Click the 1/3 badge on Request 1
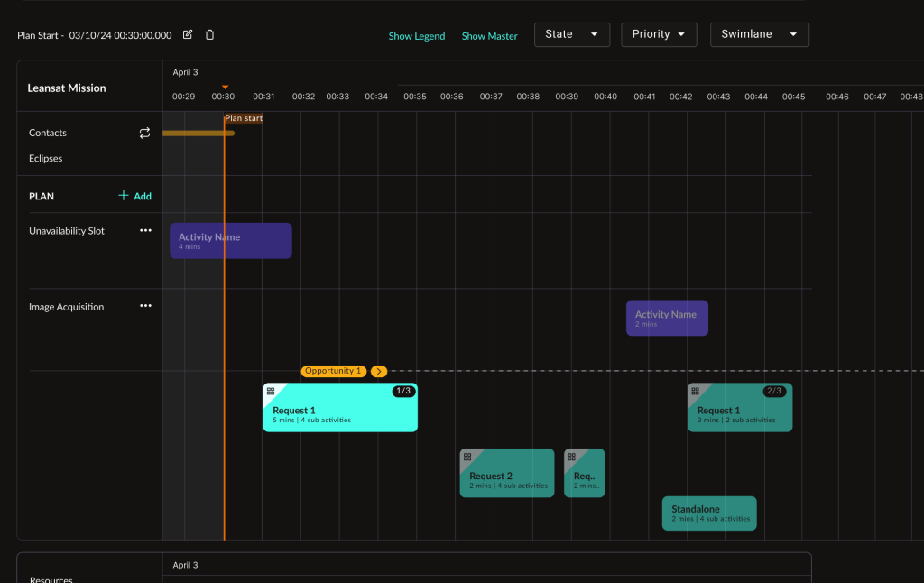 point(403,391)
